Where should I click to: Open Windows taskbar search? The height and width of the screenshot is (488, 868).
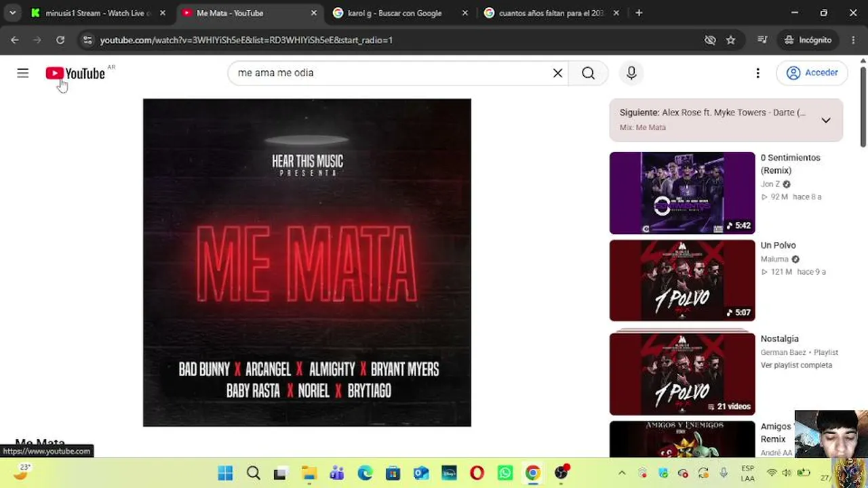253,473
